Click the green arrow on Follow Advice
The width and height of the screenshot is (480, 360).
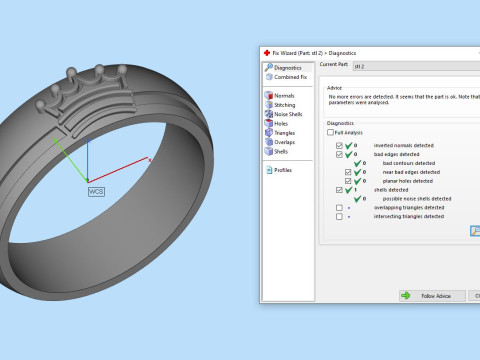pos(406,296)
